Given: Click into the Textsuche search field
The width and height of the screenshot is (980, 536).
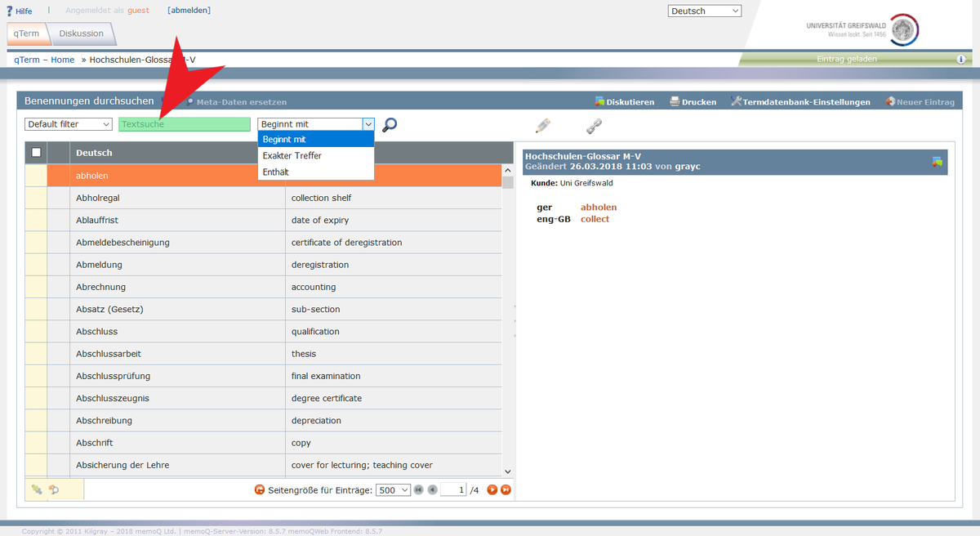Looking at the screenshot, I should (184, 124).
